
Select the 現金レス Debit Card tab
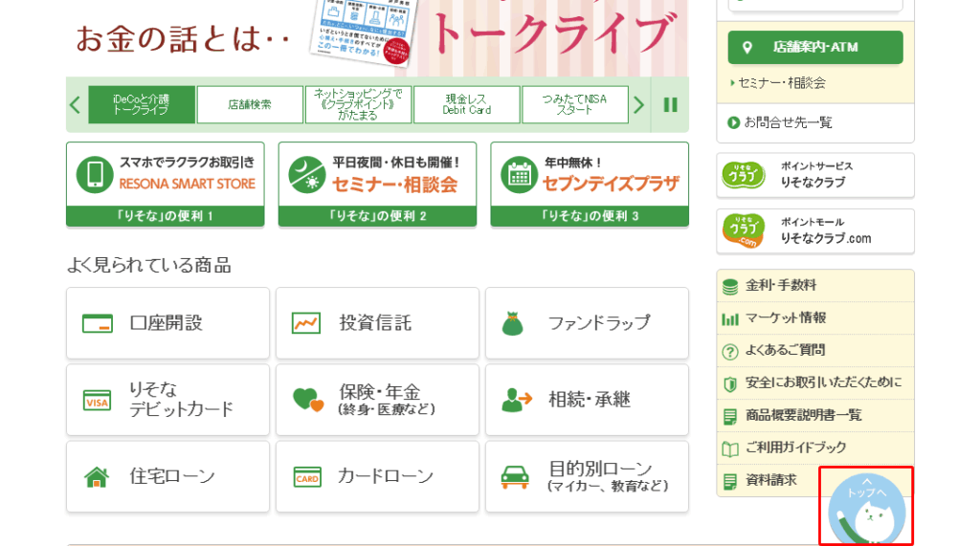(467, 105)
